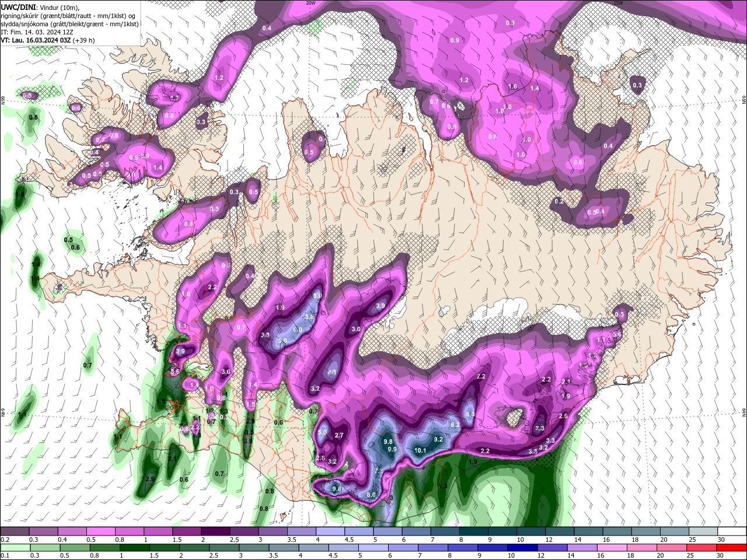Click the 6.3 precipitation value label
747x560 pixels.
tap(470, 414)
